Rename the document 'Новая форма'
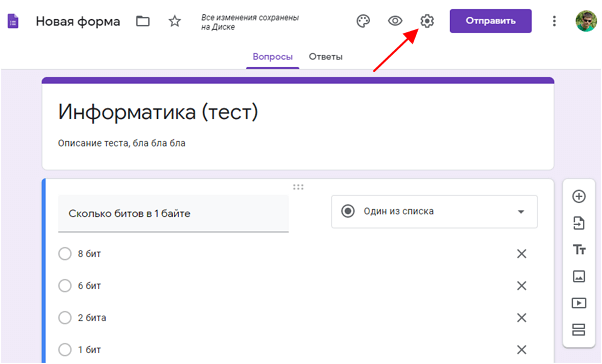This screenshot has width=602, height=364. (78, 22)
